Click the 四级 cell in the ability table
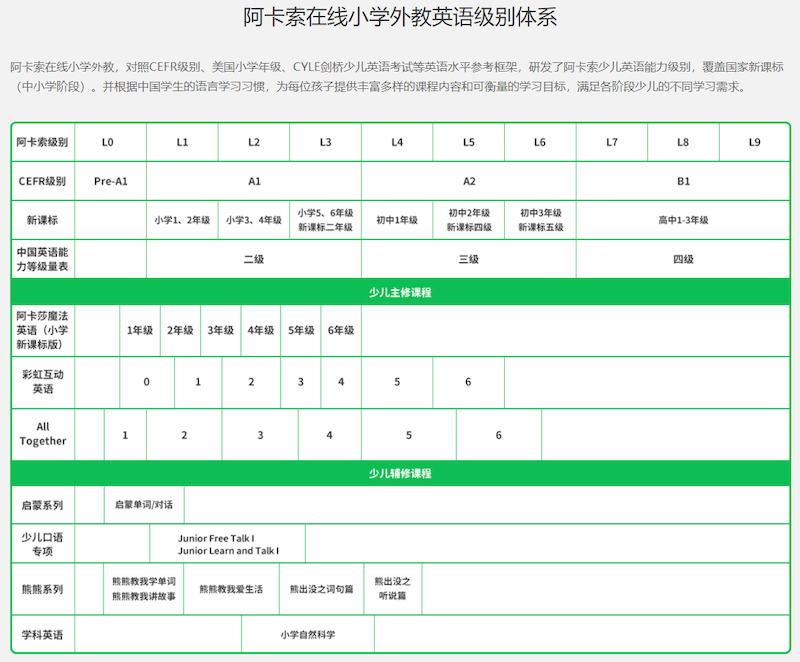 [x=684, y=258]
